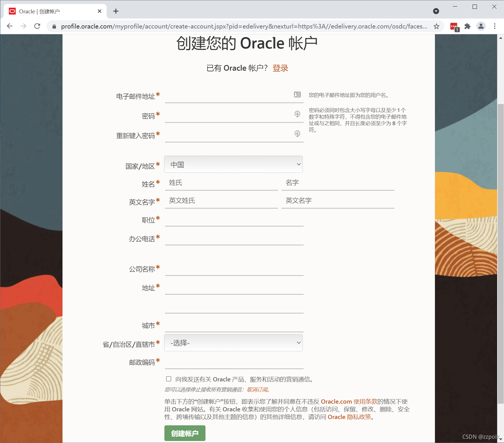Maximize the Chrome window
504x443 pixels.
[x=475, y=7]
